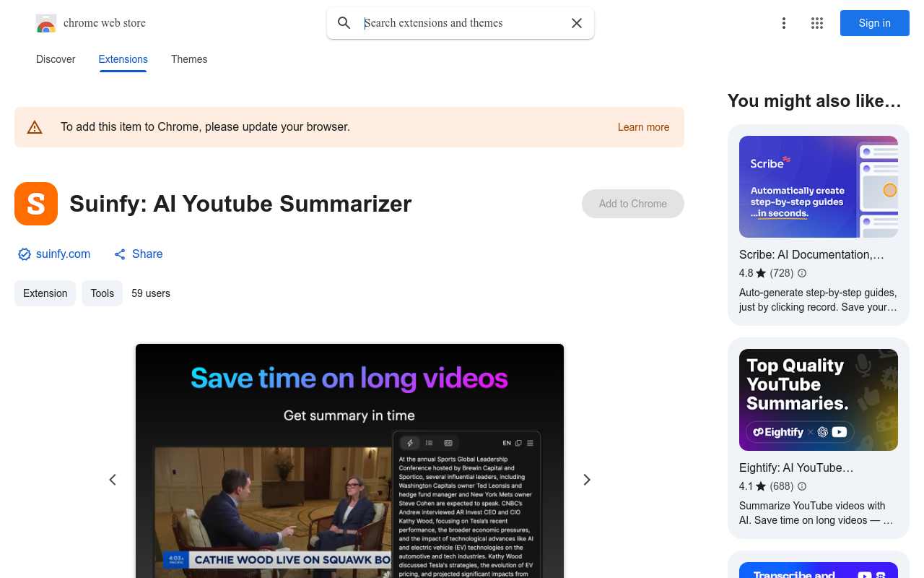The image size is (924, 578).
Task: Click the info icon beside Scribe rating
Action: (x=802, y=273)
